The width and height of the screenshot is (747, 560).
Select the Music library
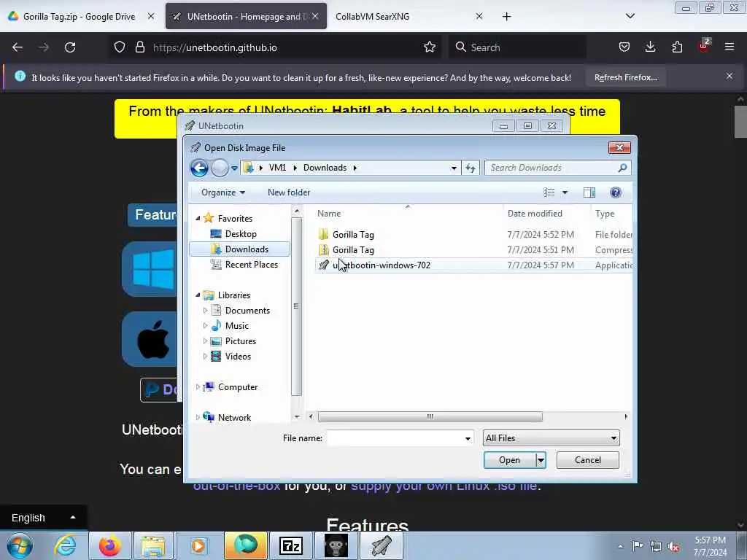pyautogui.click(x=237, y=326)
